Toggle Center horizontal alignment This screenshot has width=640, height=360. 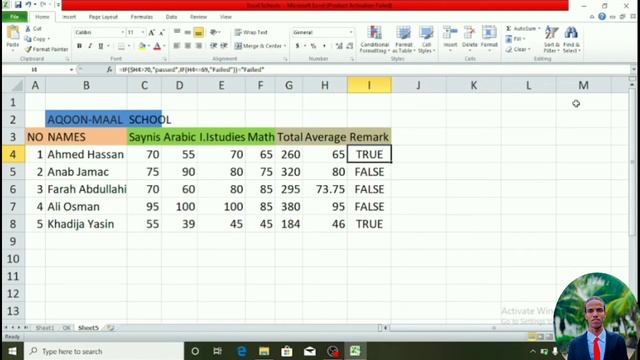click(188, 46)
